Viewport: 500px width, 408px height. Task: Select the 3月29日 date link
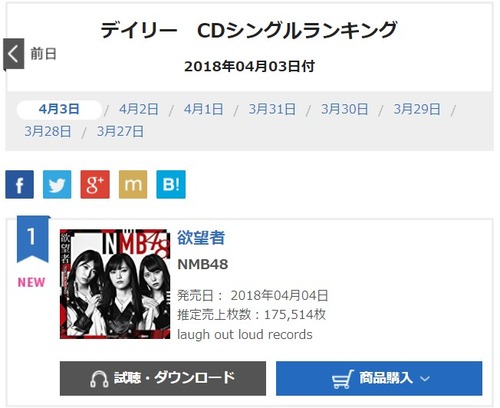417,109
